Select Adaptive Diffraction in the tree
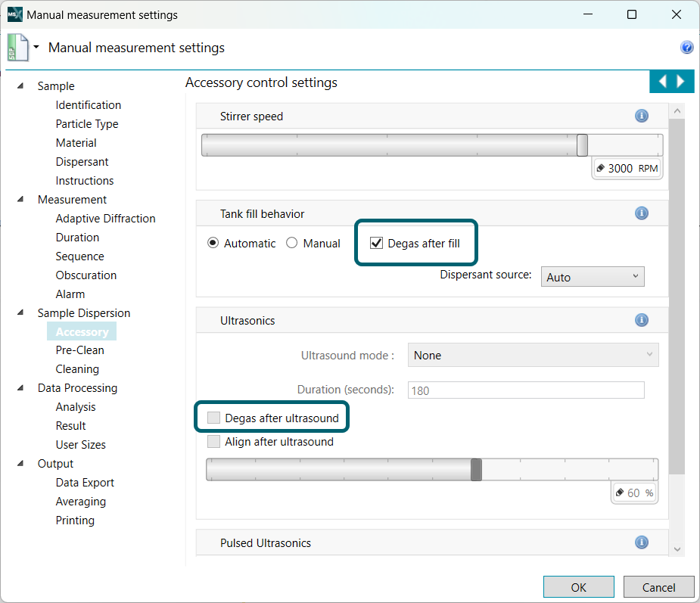The width and height of the screenshot is (700, 603). (105, 219)
